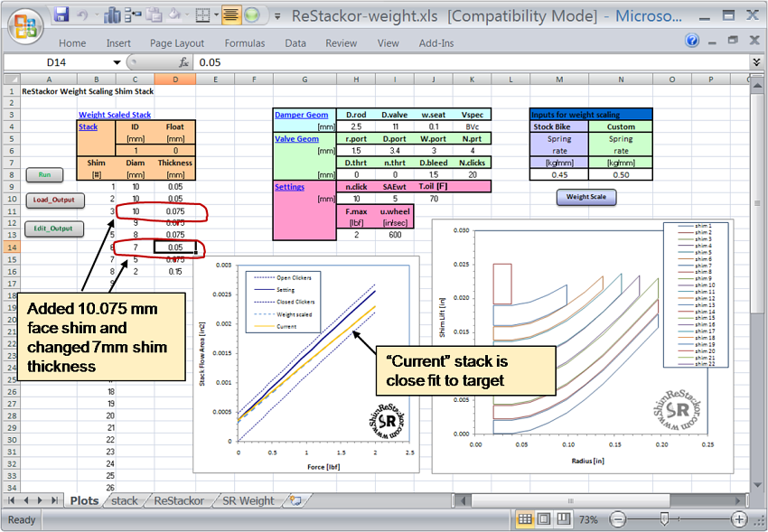Open the Data ribbon tab
This screenshot has width=768, height=532.
pos(295,43)
